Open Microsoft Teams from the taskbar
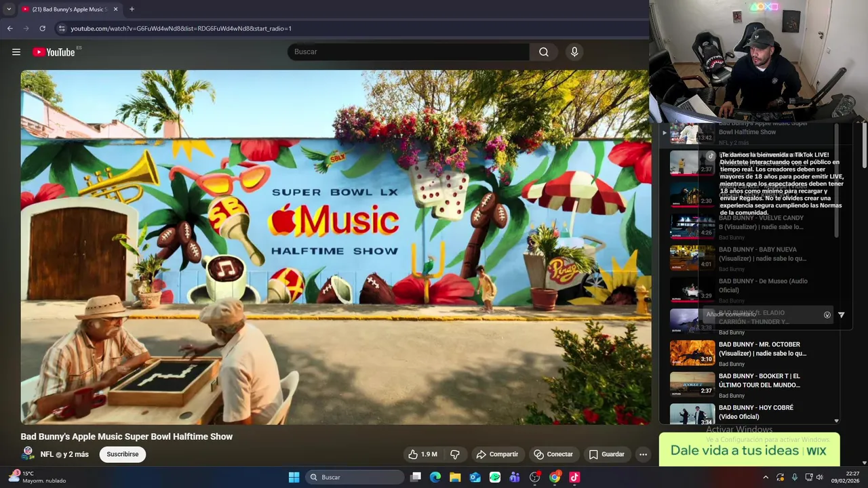The height and width of the screenshot is (488, 868). point(515,477)
